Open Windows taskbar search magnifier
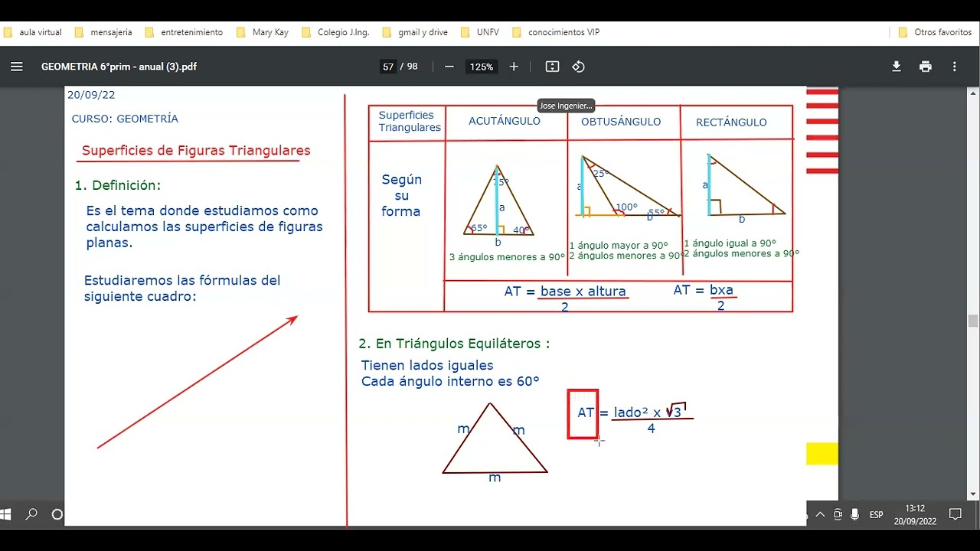 click(x=31, y=514)
